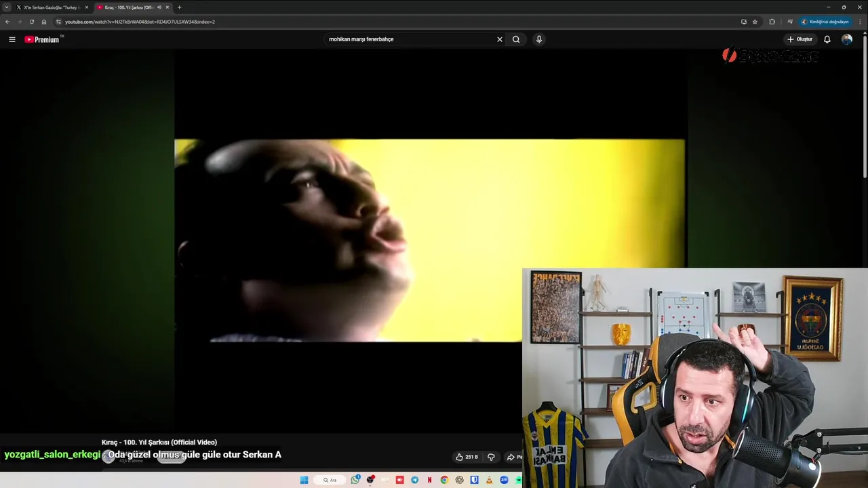
Task: Click the video player showing the singer
Action: pyautogui.click(x=429, y=241)
